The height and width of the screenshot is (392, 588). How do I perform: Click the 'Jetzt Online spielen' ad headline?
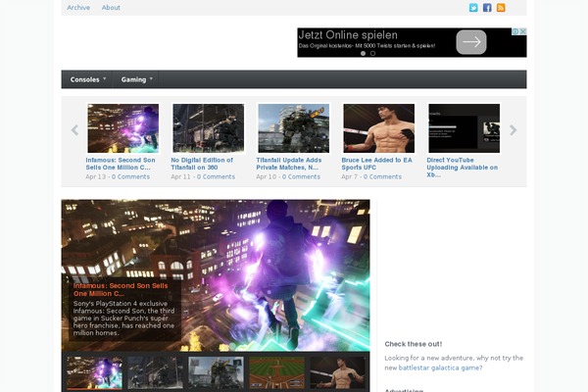(x=348, y=35)
